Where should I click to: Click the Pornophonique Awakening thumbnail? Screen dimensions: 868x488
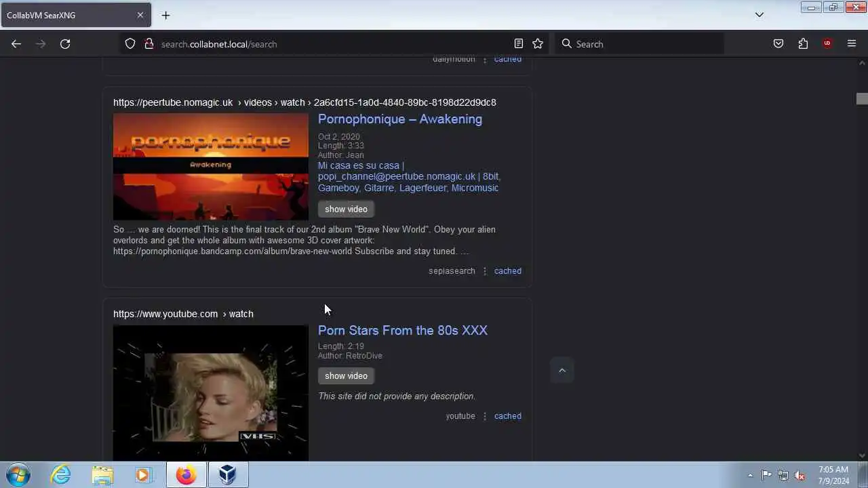211,167
